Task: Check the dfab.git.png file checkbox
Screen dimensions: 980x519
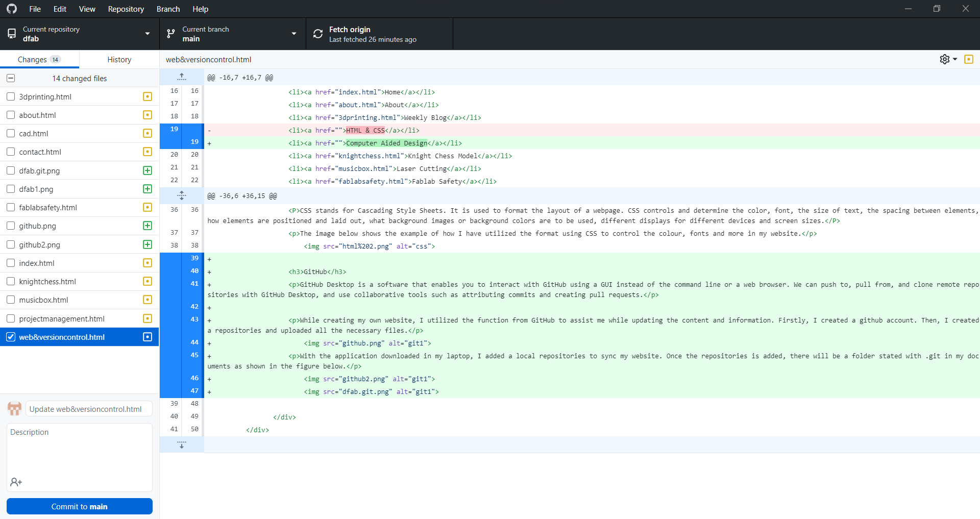Action: pos(11,170)
